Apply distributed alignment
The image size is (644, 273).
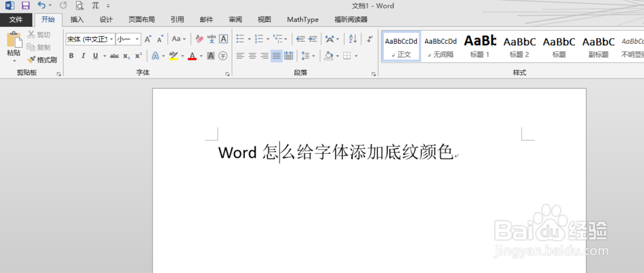(x=289, y=56)
